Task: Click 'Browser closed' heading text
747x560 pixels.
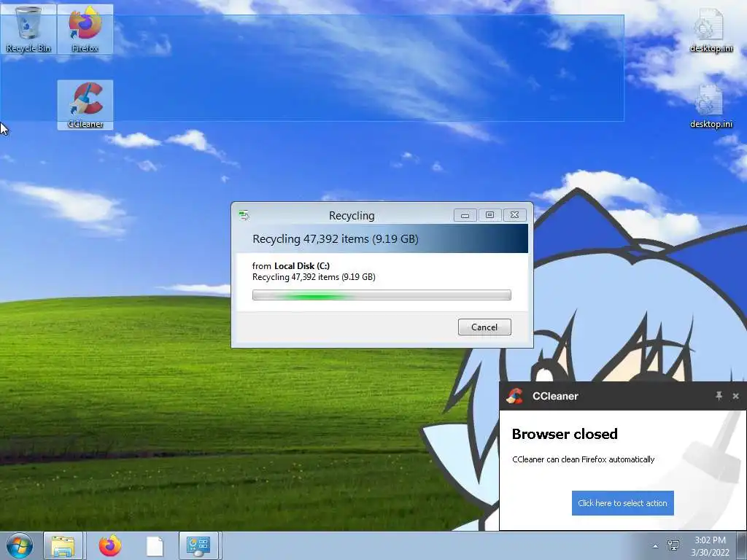Action: [x=565, y=434]
